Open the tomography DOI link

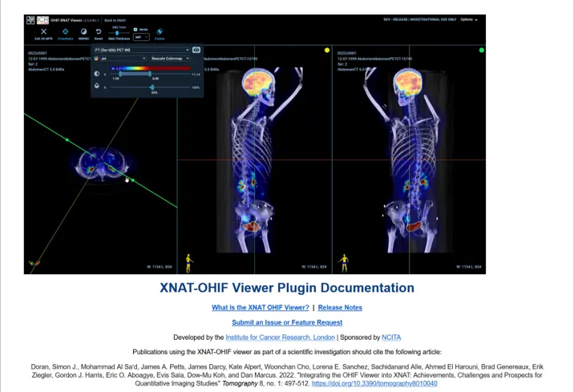[x=374, y=383]
